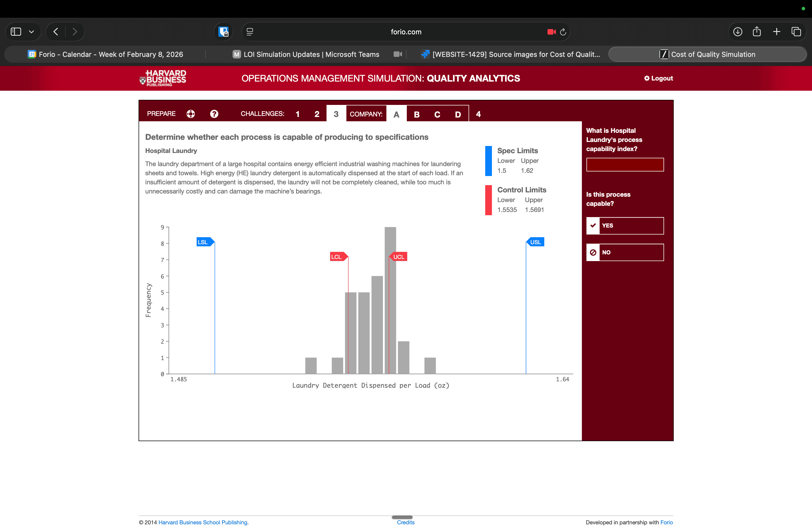Open the Credits link
Viewport: 812px width, 527px height.
pyautogui.click(x=405, y=522)
